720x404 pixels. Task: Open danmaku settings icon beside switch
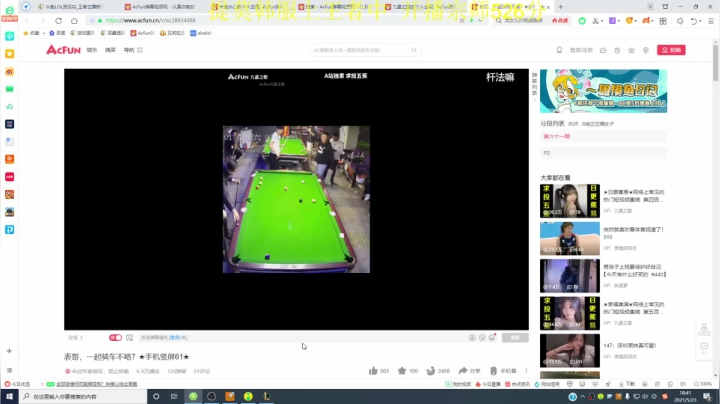[129, 337]
